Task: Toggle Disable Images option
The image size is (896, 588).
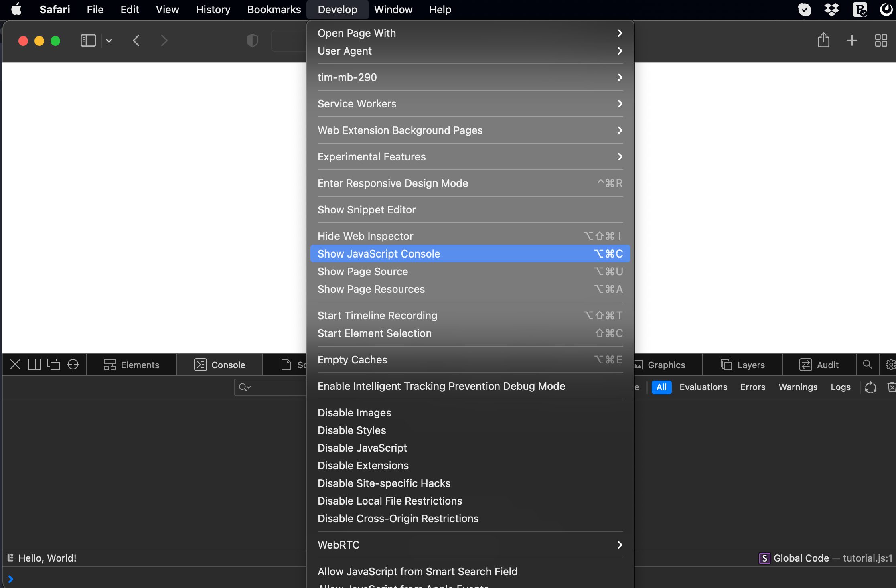Action: pos(354,413)
